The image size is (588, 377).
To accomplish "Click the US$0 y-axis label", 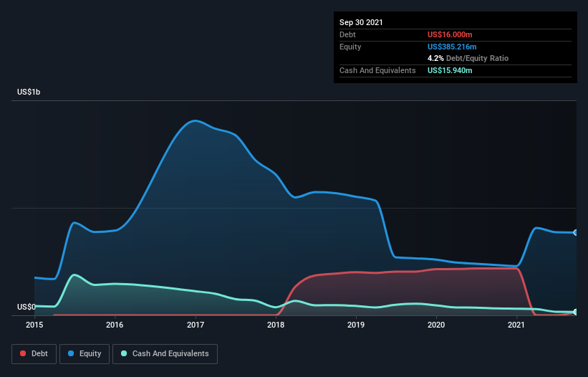I will coord(26,307).
